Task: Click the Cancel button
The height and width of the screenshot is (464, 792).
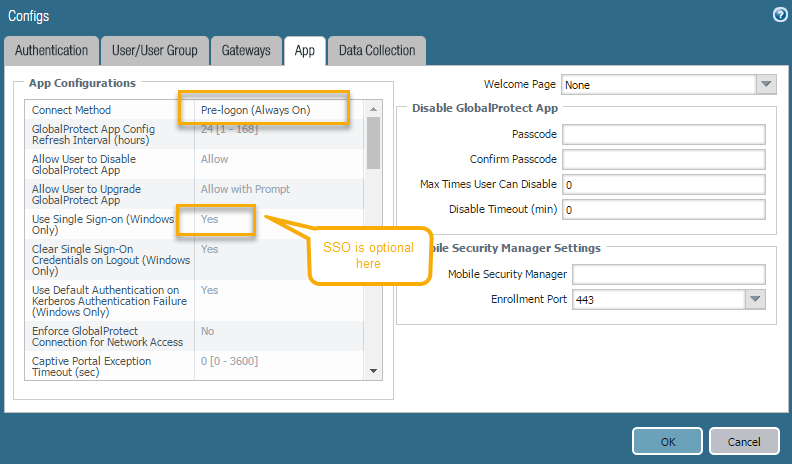Action: click(744, 441)
